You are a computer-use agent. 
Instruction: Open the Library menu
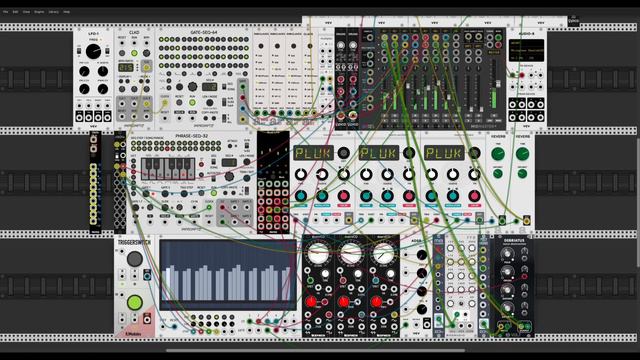click(x=53, y=12)
